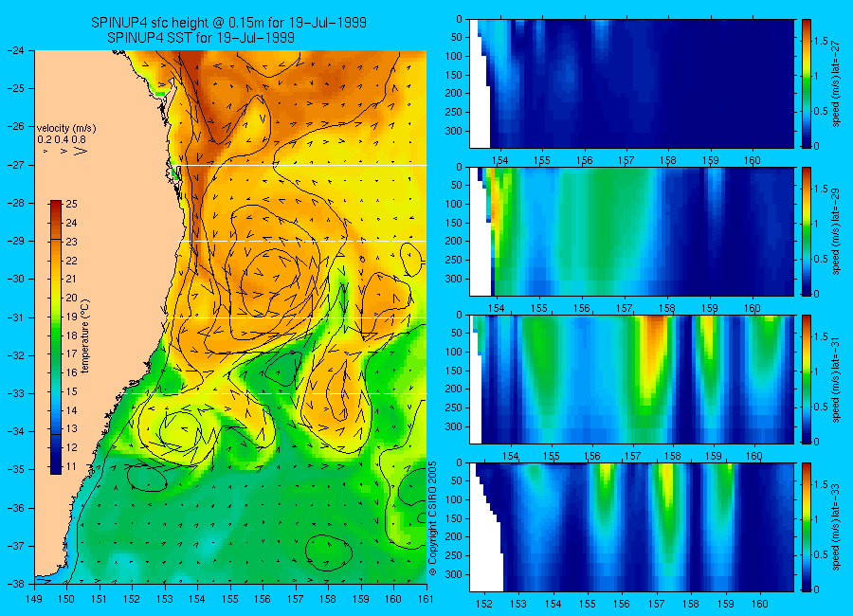Image resolution: width=853 pixels, height=616 pixels.
Task: Click the '152' longitude tick under the lat=-33 panel
Action: tap(483, 604)
